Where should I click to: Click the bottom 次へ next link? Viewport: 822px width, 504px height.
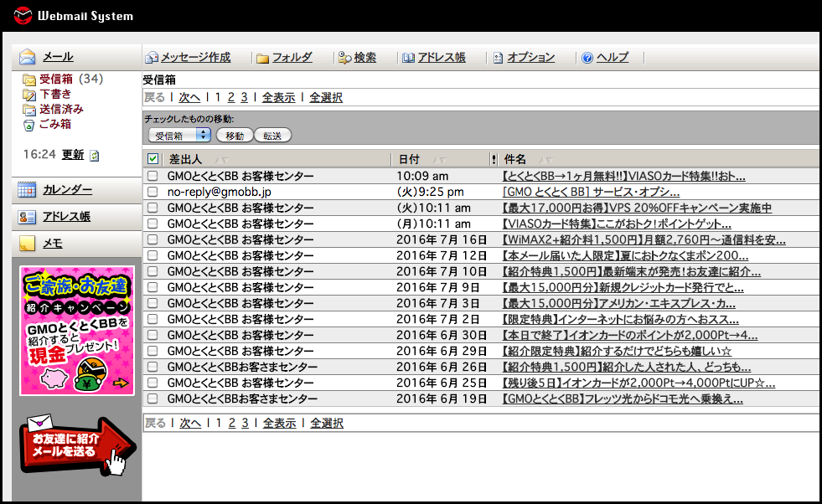(190, 424)
